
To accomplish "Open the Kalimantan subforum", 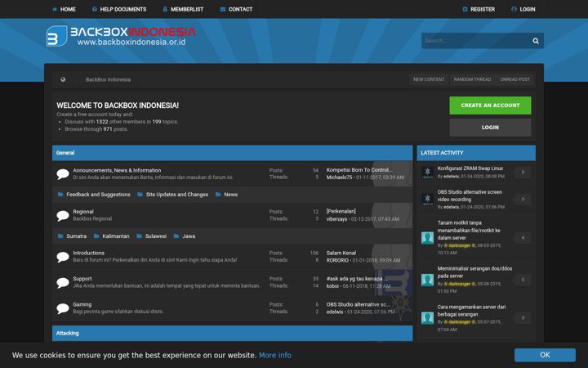I will point(116,236).
